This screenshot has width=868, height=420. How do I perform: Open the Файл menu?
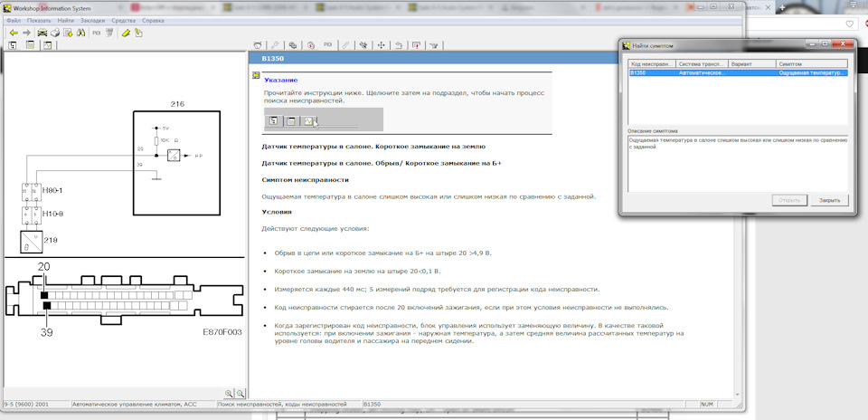coord(14,21)
